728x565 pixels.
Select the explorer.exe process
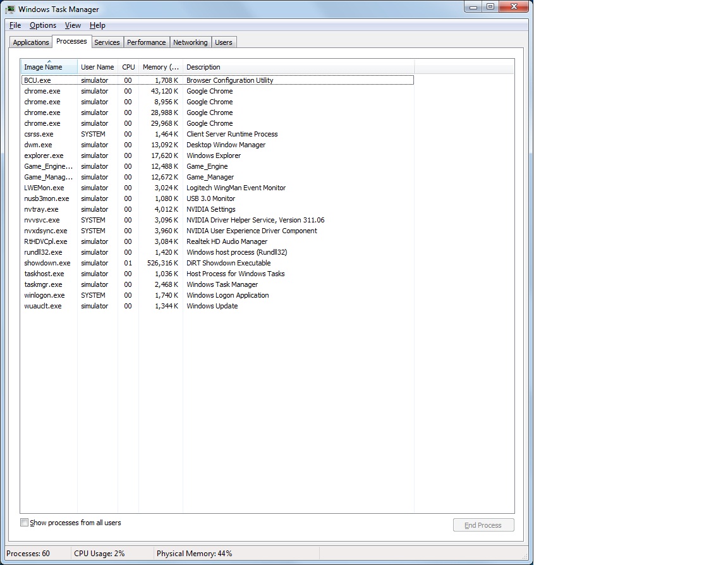(x=217, y=155)
